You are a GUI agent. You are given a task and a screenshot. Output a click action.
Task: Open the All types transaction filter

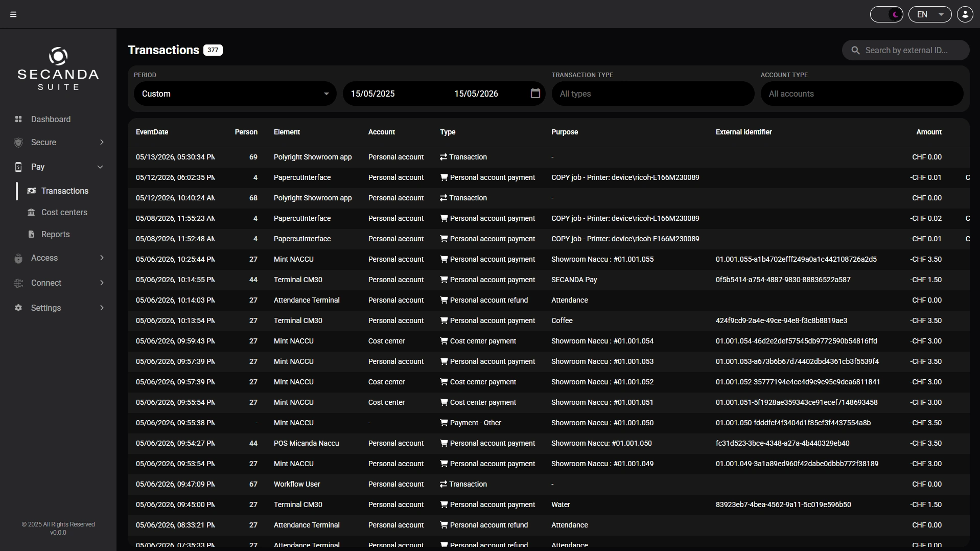point(653,94)
